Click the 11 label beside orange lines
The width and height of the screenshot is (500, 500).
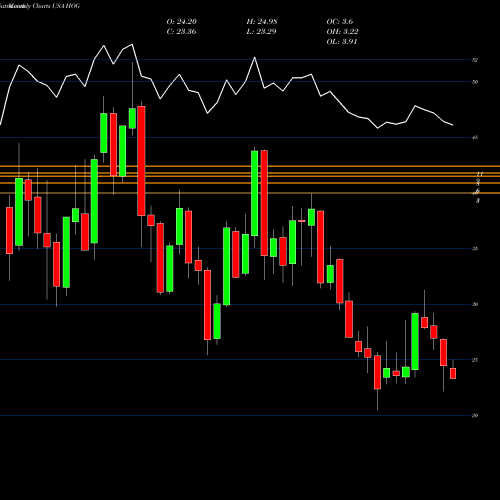click(x=480, y=174)
